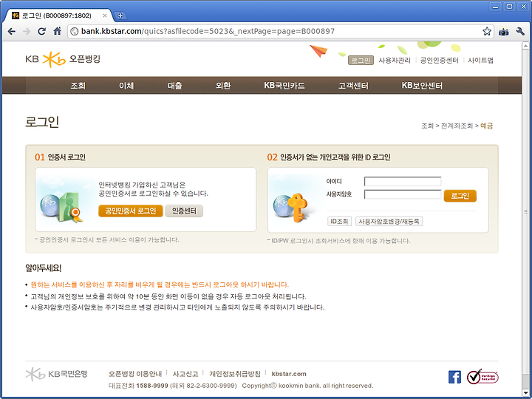Click the KB국민은행 footer logo

click(x=56, y=374)
